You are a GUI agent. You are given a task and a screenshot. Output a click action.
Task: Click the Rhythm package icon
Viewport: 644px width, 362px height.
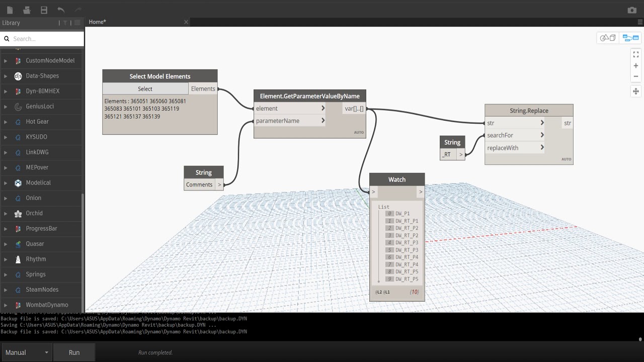[x=18, y=259]
